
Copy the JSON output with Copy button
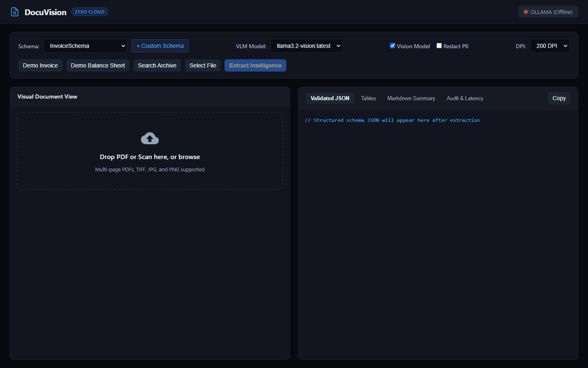click(559, 98)
